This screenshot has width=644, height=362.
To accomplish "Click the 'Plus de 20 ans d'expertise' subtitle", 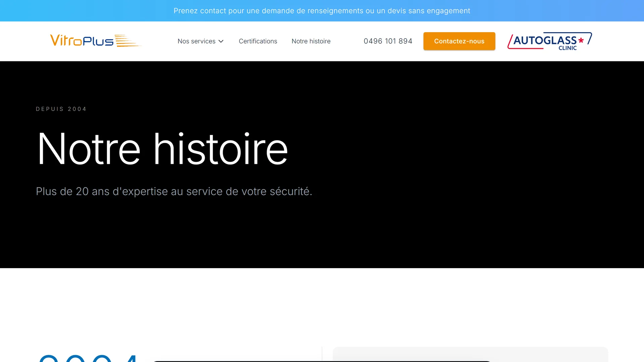I will pyautogui.click(x=174, y=191).
